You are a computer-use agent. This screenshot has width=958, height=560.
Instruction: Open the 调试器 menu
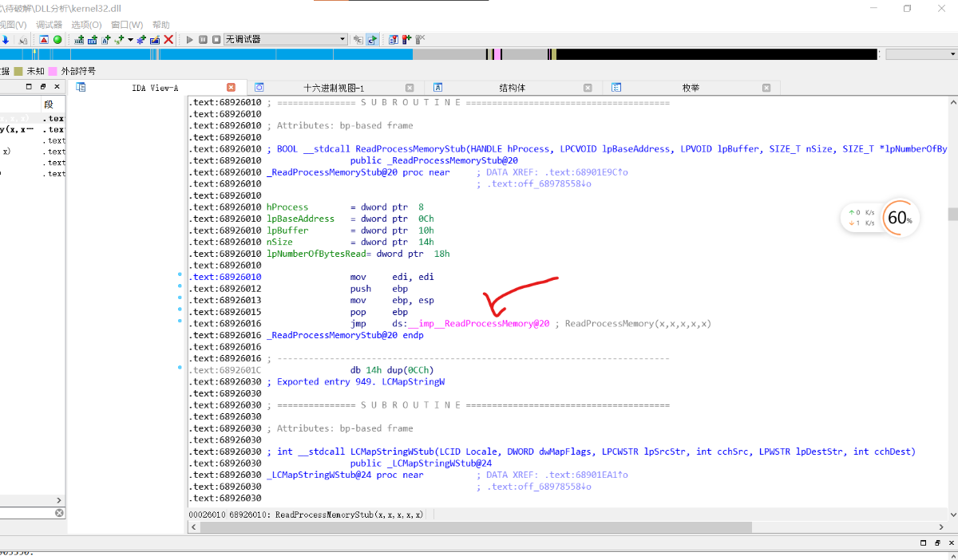click(x=49, y=25)
